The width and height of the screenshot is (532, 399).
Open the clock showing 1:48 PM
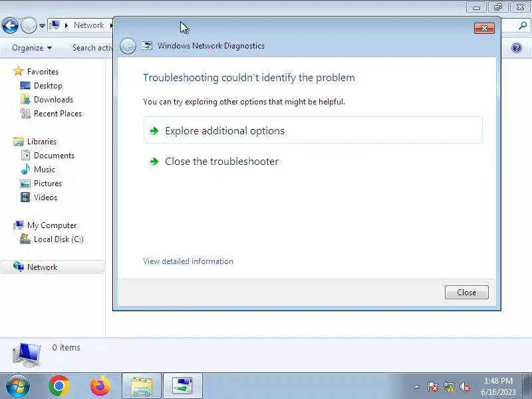tap(498, 386)
